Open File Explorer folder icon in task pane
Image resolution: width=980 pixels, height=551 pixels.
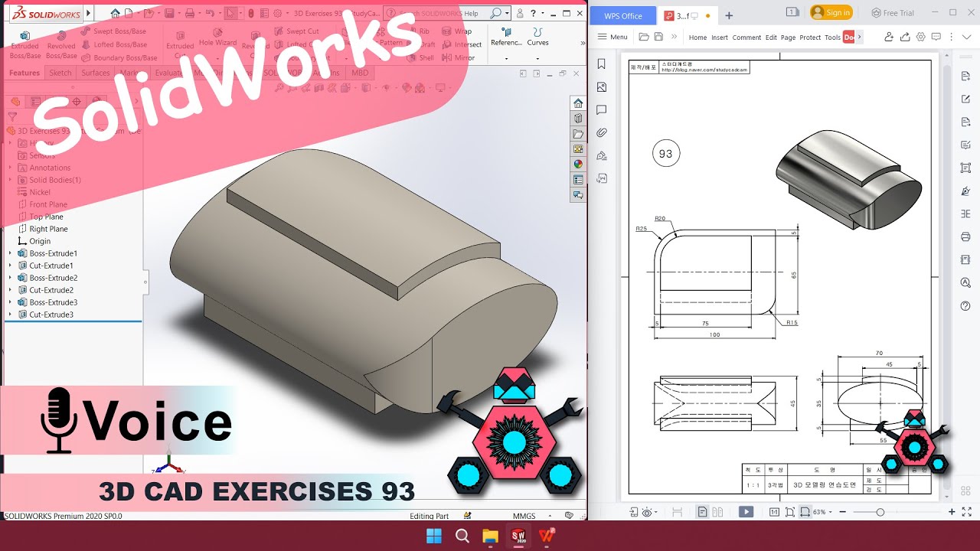click(x=578, y=134)
